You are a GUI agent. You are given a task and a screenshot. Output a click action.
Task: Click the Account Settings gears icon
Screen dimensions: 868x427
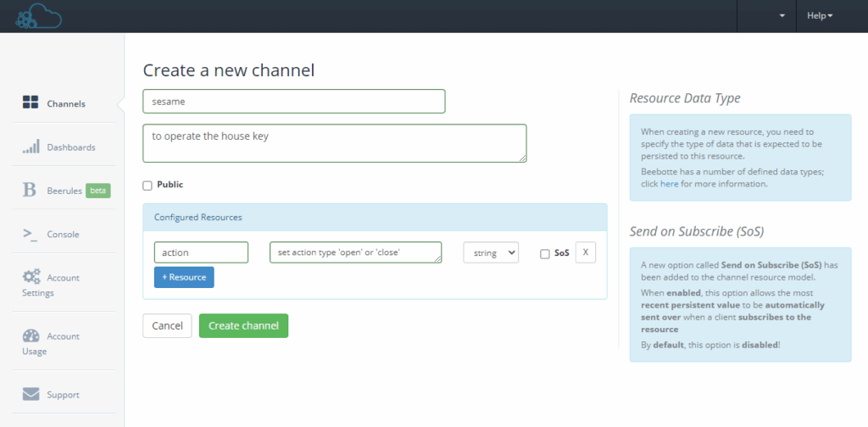tap(31, 276)
